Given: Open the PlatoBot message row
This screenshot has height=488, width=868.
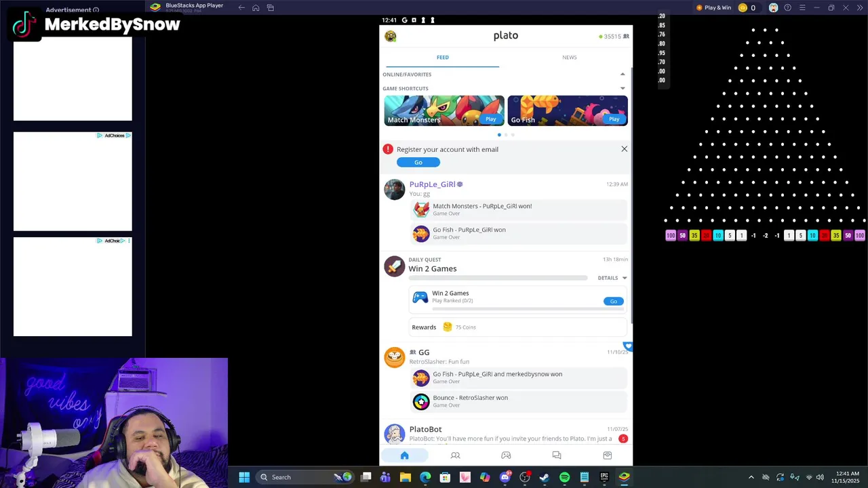Looking at the screenshot, I should tap(506, 434).
